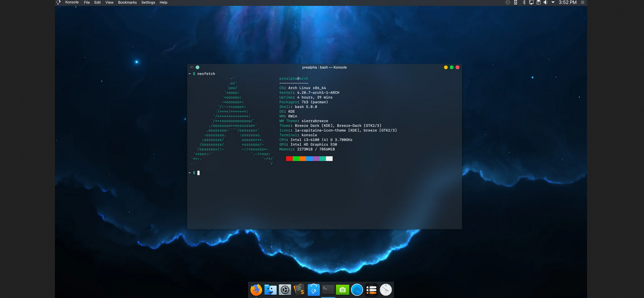This screenshot has height=298, width=644.
Task: Open the clipboard tray icon
Action: pyautogui.click(x=538, y=2)
